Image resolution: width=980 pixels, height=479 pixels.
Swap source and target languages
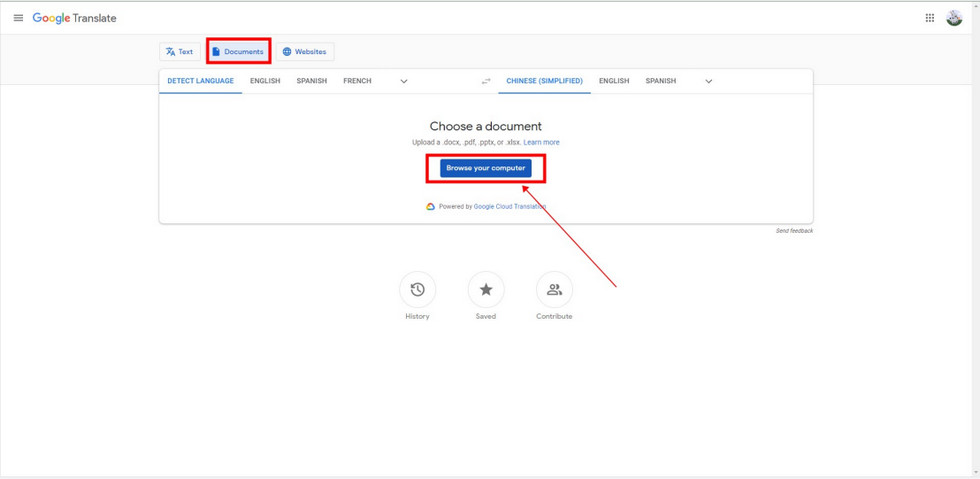point(486,81)
